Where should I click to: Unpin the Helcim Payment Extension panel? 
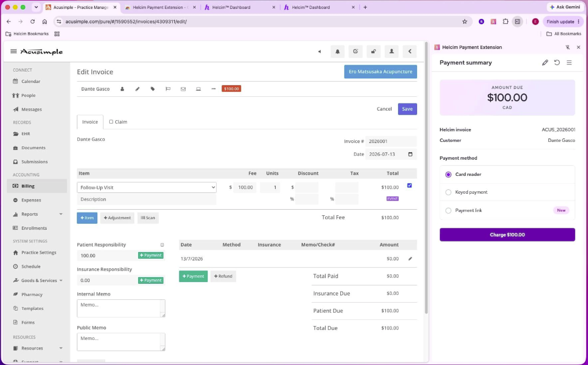(x=568, y=47)
